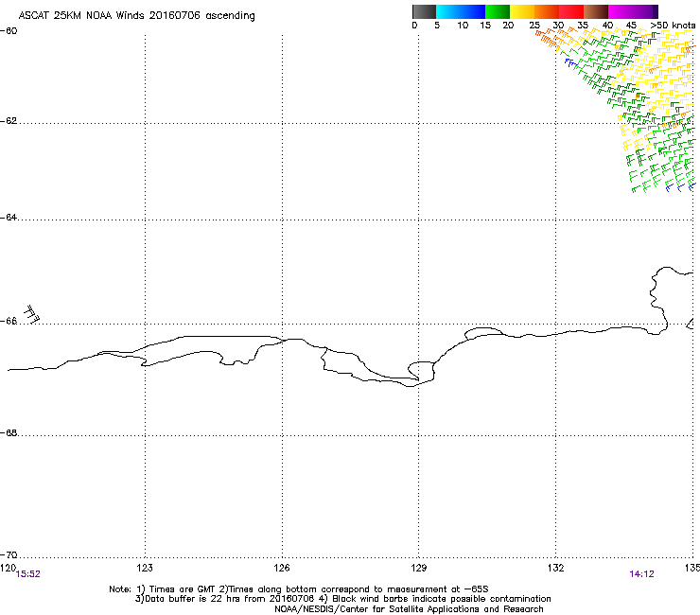Click the '-64' latitude label
700x615 pixels.
pos(9,218)
